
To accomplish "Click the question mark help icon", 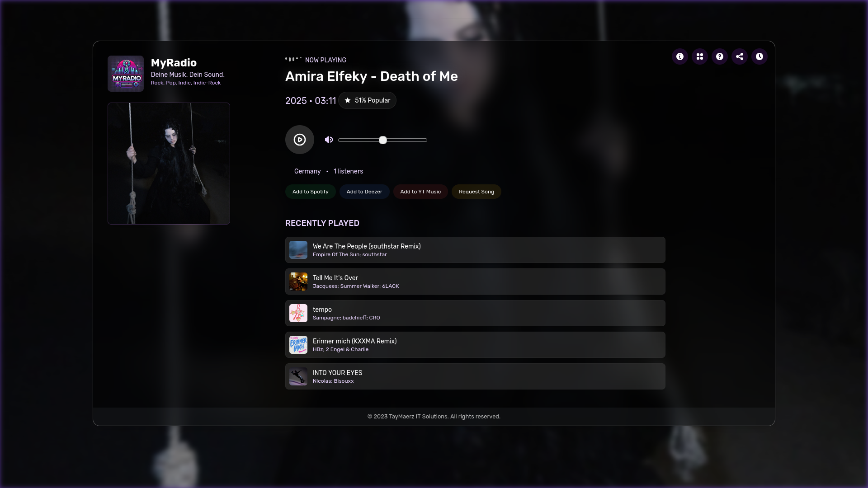I will (719, 56).
